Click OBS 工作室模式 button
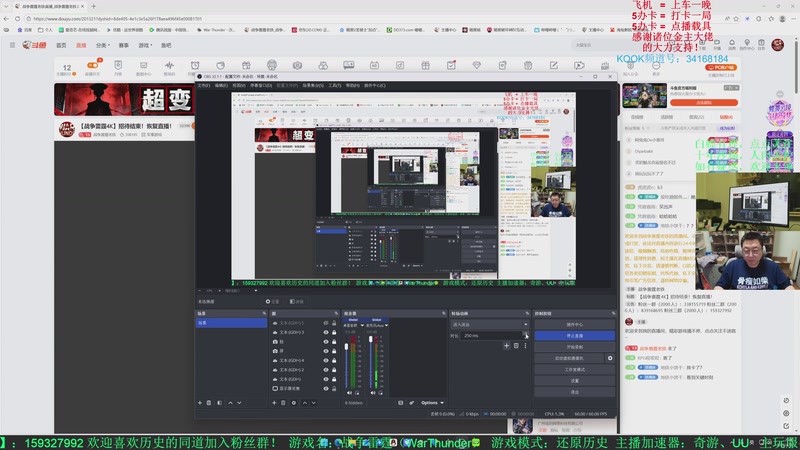Image resolution: width=800 pixels, height=450 pixels. tap(574, 369)
